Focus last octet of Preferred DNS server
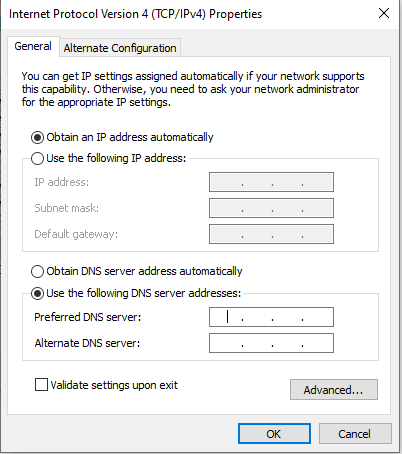The width and height of the screenshot is (402, 454). [317, 317]
